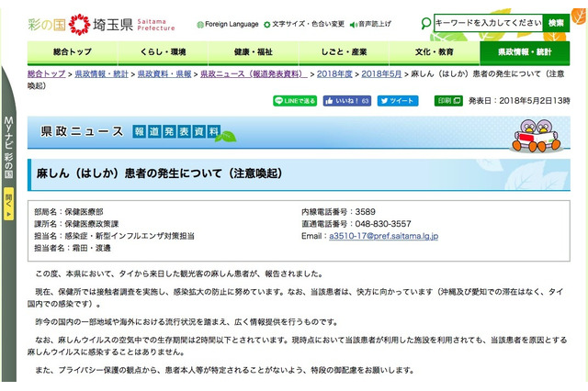Select 担当名:感染症・新型インフルエンザ対策担当 text
The height and width of the screenshot is (391, 588).
pos(114,236)
